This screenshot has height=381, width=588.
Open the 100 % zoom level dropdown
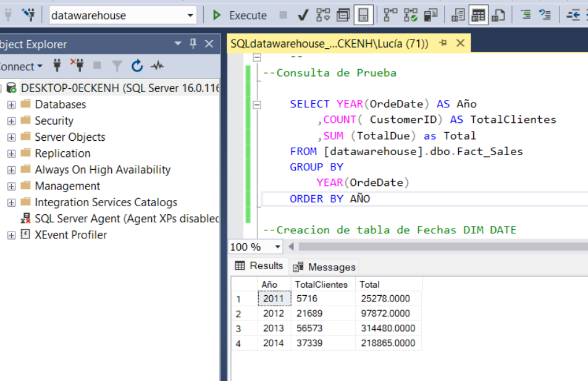277,247
